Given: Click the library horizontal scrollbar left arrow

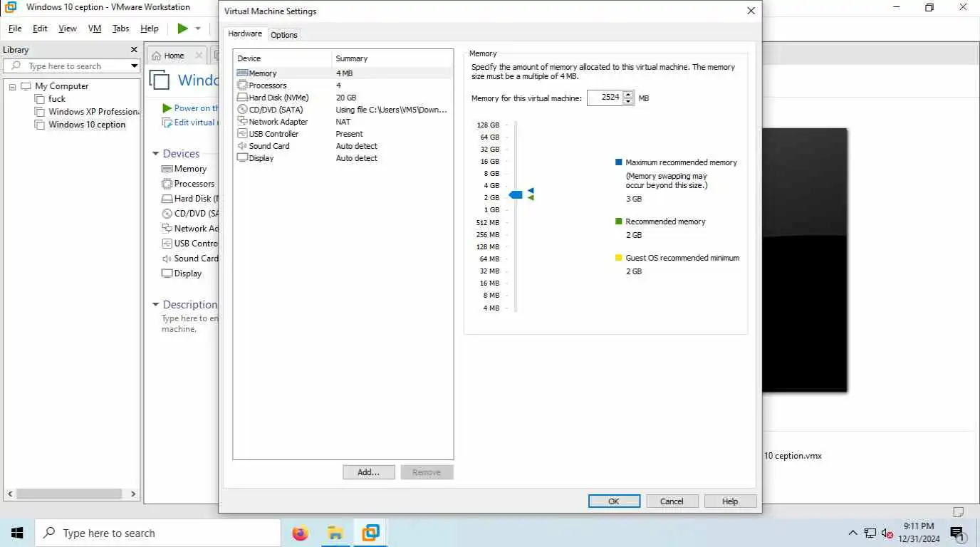Looking at the screenshot, I should click(10, 494).
